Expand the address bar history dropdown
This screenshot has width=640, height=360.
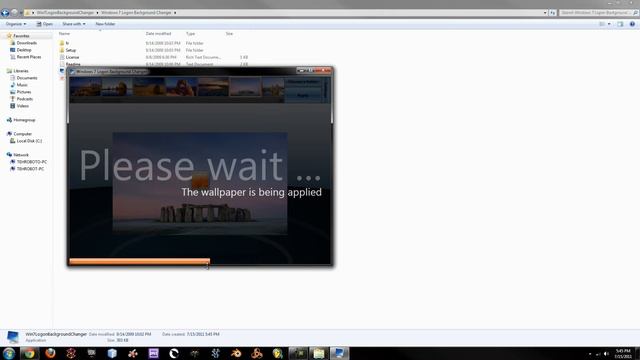545,13
